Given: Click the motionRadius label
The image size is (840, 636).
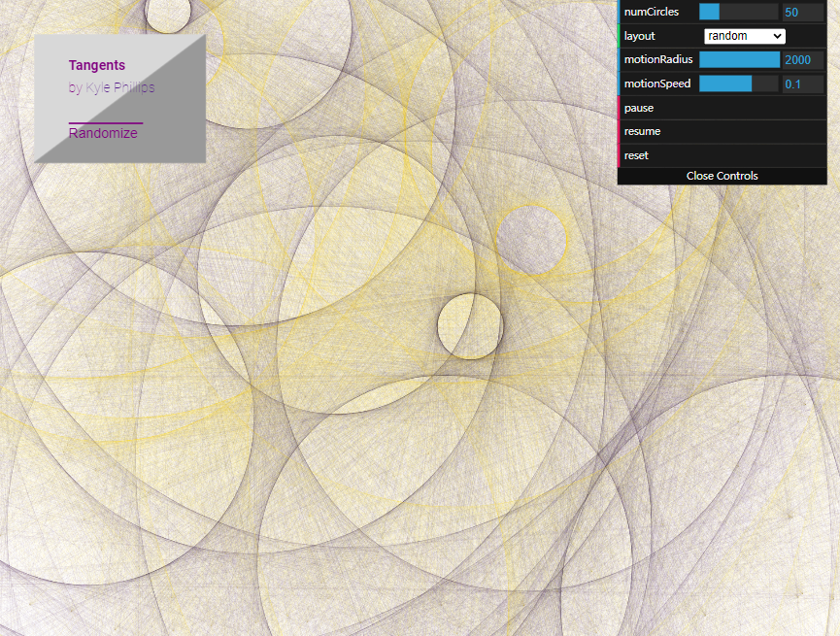Looking at the screenshot, I should pos(658,59).
